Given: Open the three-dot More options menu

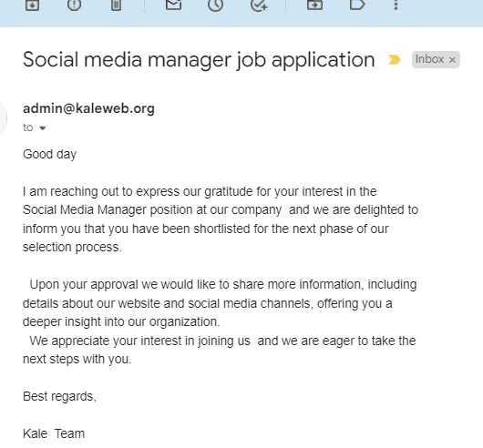Looking at the screenshot, I should 396,5.
